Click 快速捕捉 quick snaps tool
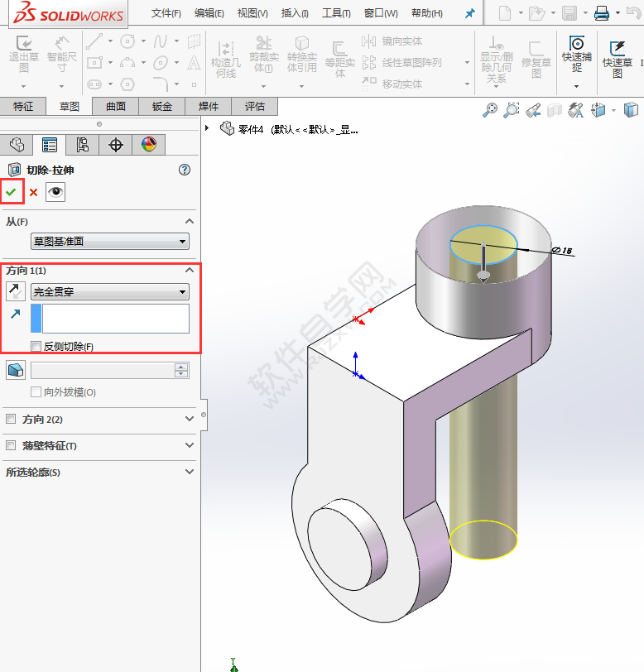Screen dimensions: 644x672 click(577, 55)
